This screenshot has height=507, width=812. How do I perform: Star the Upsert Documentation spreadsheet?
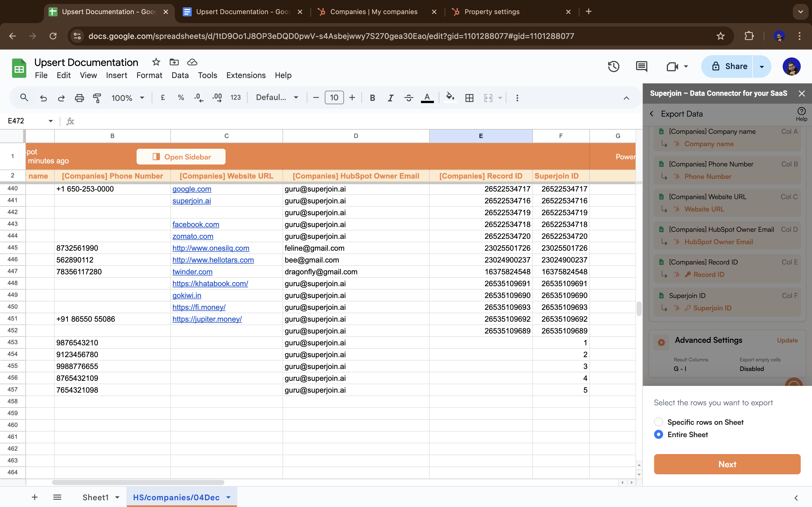(x=156, y=62)
